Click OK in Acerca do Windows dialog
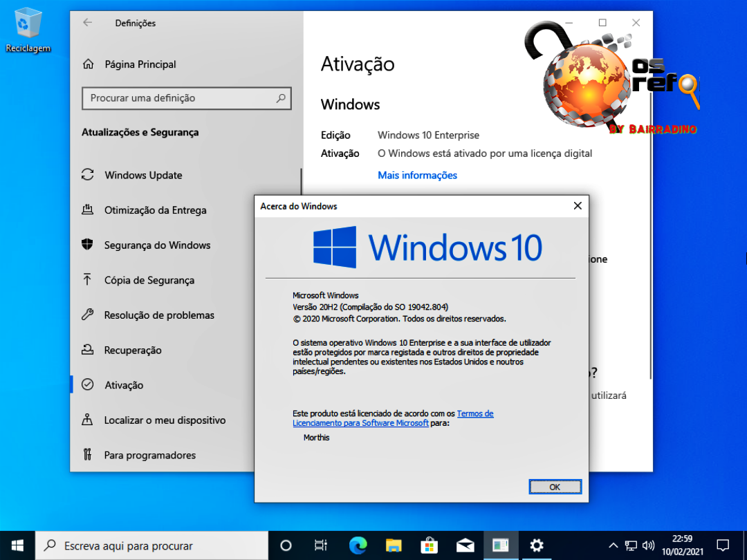The height and width of the screenshot is (560, 747). (555, 487)
